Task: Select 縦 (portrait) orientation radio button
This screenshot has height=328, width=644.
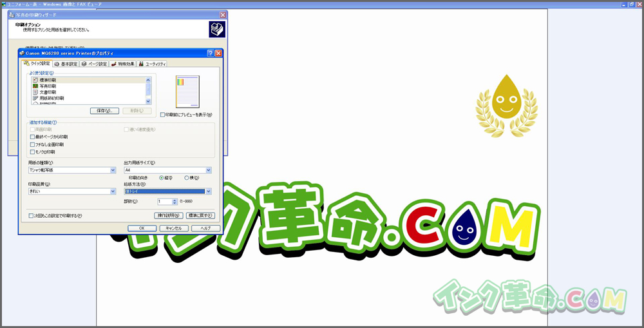Action: 162,178
